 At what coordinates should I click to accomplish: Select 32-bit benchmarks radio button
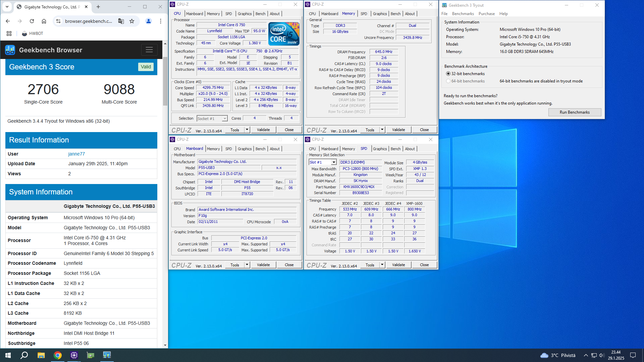(x=448, y=74)
